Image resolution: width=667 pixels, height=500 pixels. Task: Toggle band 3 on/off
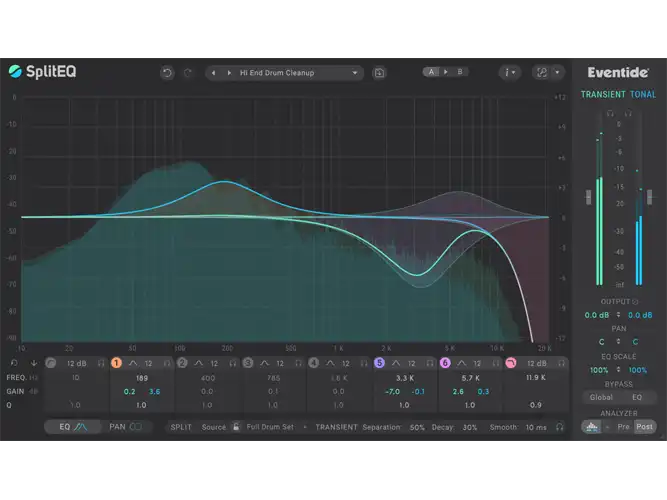[x=248, y=363]
